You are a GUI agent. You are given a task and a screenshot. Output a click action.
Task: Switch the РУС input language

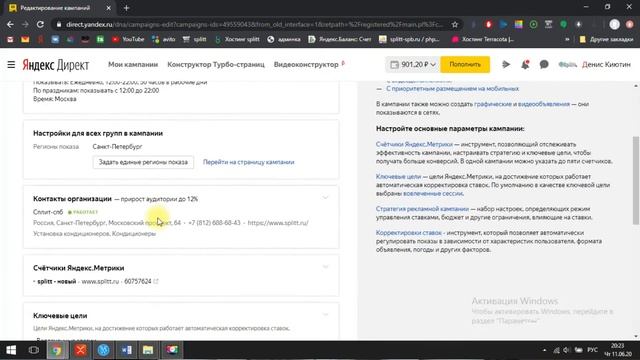(x=592, y=350)
